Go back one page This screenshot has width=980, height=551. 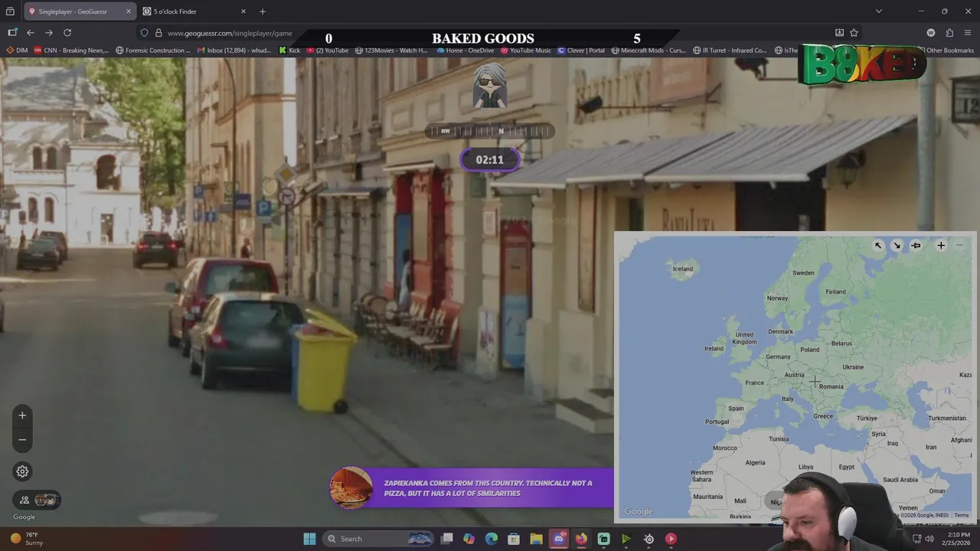(x=31, y=33)
